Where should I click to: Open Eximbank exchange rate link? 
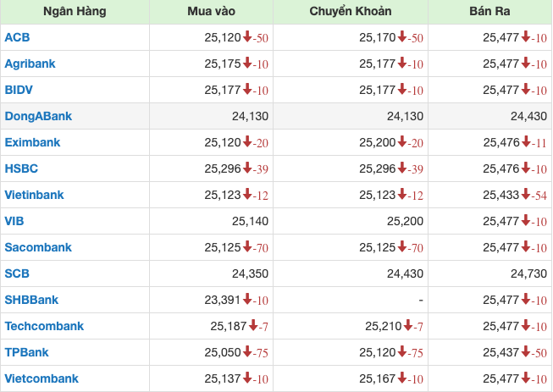point(32,142)
